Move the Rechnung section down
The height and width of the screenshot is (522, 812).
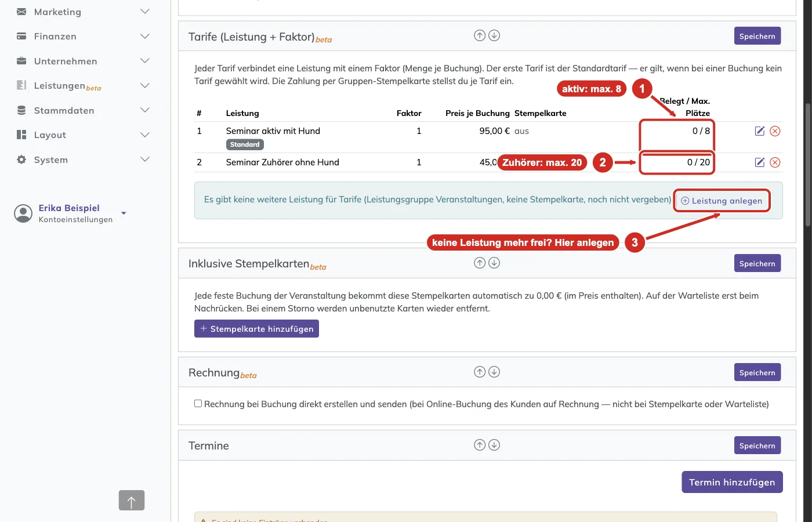coord(494,372)
